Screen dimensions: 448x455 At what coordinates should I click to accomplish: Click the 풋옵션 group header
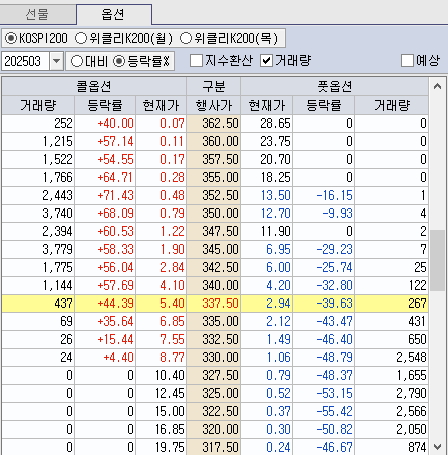[334, 86]
